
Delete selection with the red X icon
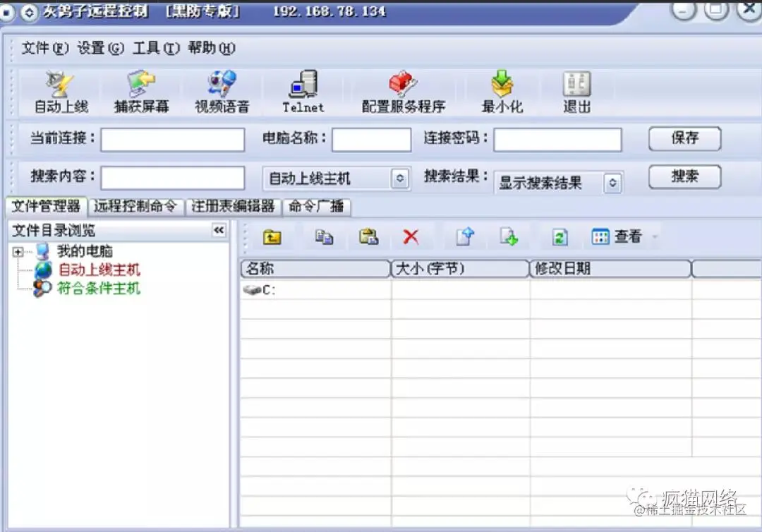(411, 237)
